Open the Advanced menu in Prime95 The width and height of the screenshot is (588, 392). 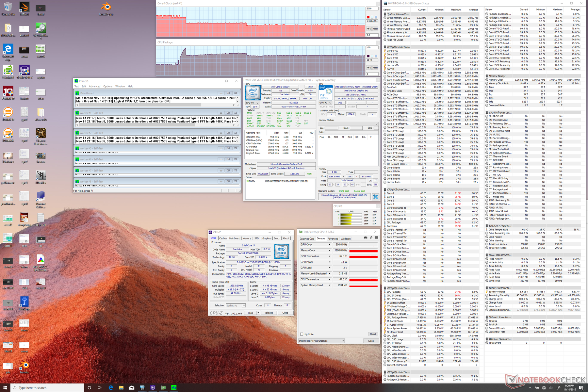95,87
